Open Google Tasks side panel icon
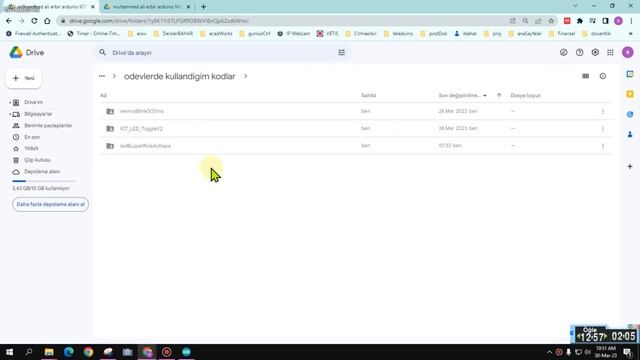The height and width of the screenshot is (360, 640). point(630,114)
